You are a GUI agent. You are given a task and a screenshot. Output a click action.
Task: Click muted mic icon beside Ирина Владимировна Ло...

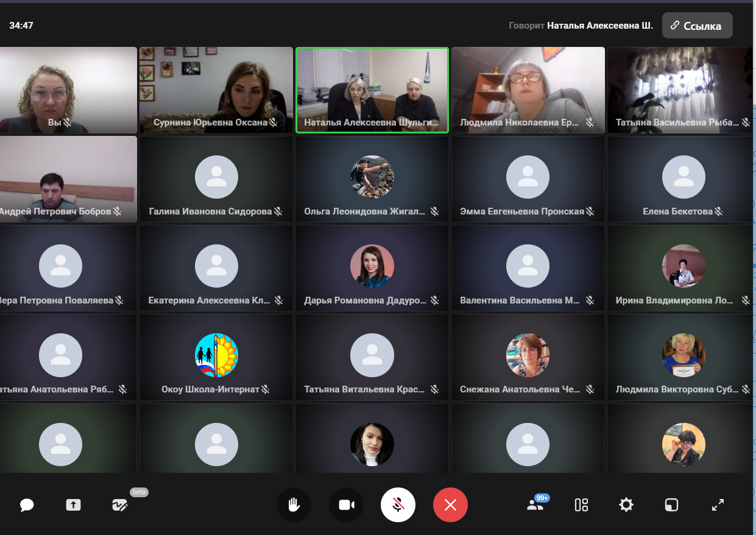pos(746,300)
